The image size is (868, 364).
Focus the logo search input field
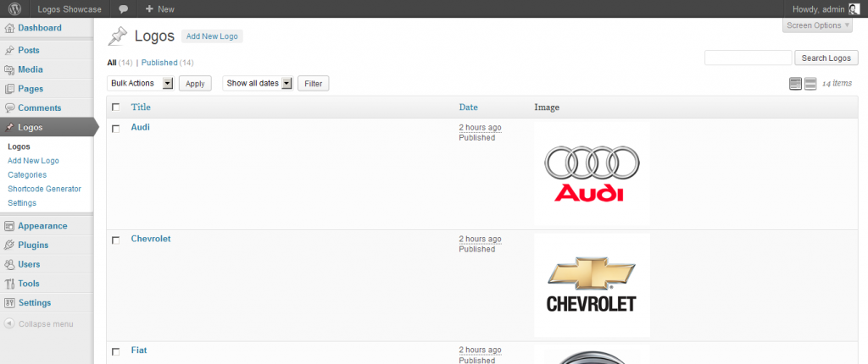(x=747, y=58)
